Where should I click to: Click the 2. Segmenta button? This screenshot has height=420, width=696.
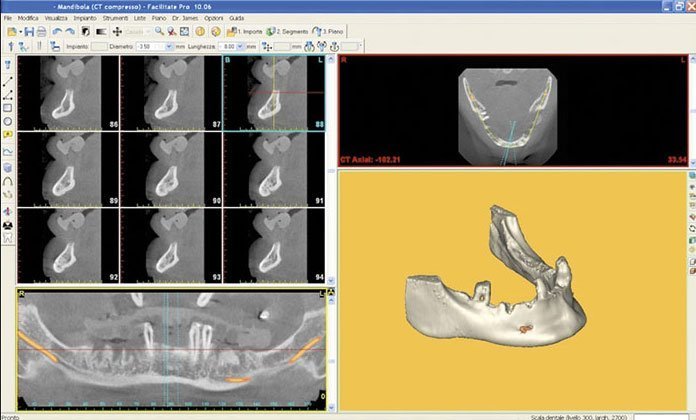(287, 32)
